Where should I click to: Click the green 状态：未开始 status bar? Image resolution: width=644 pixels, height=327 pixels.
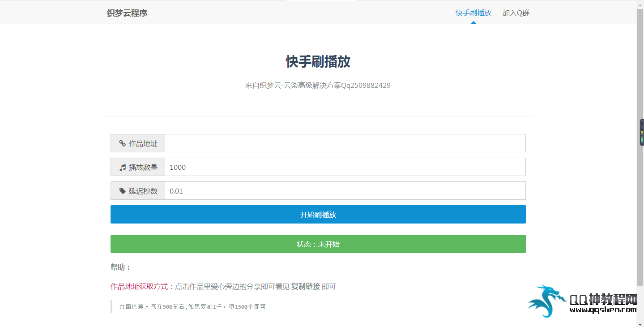click(318, 244)
